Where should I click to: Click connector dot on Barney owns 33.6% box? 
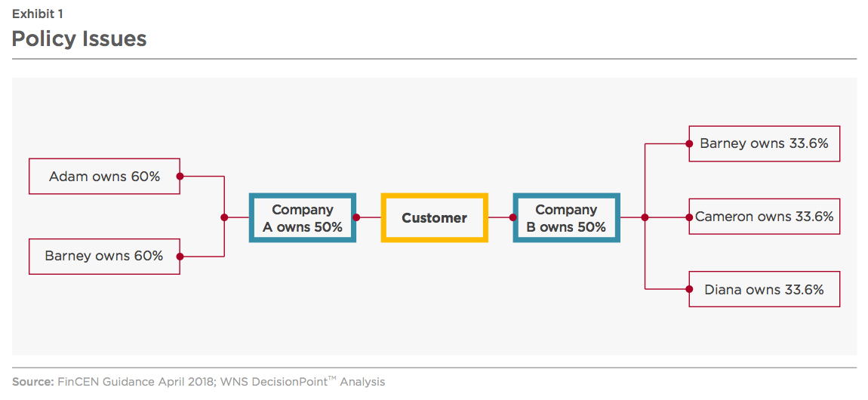click(x=689, y=143)
